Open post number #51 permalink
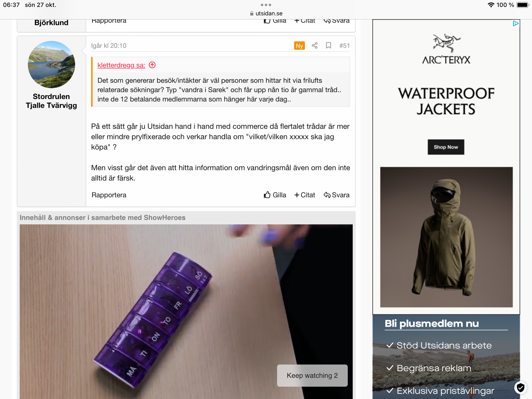Image resolution: width=532 pixels, height=399 pixels. click(x=345, y=46)
